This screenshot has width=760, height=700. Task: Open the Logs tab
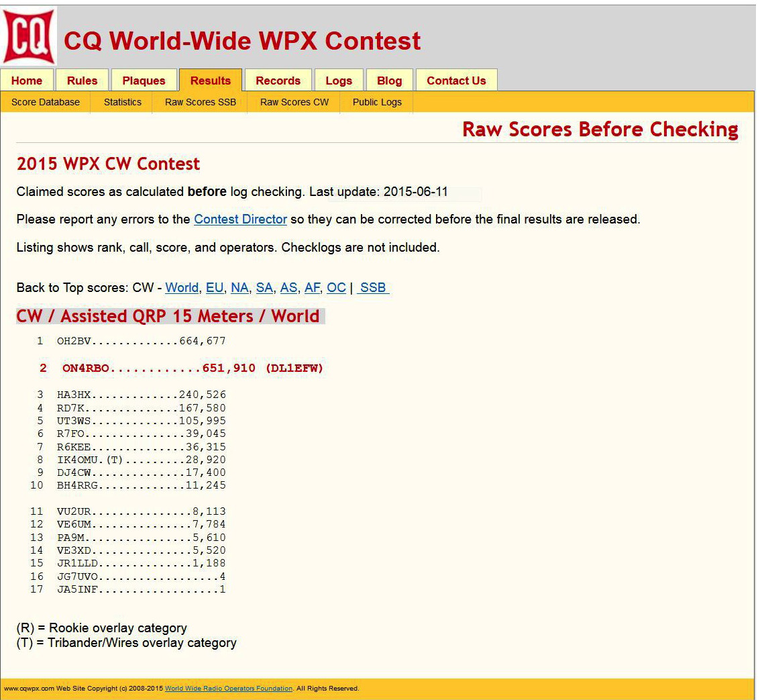click(x=339, y=81)
